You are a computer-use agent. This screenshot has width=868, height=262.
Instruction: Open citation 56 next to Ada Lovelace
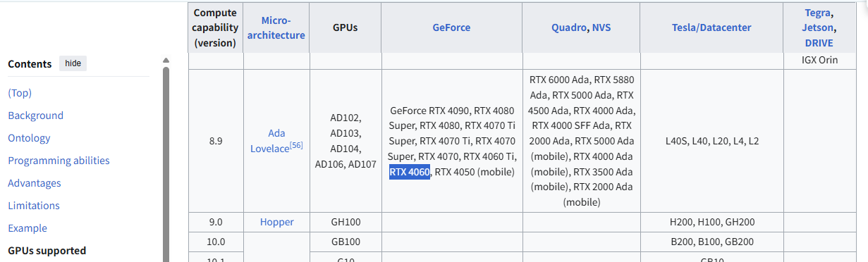[296, 146]
